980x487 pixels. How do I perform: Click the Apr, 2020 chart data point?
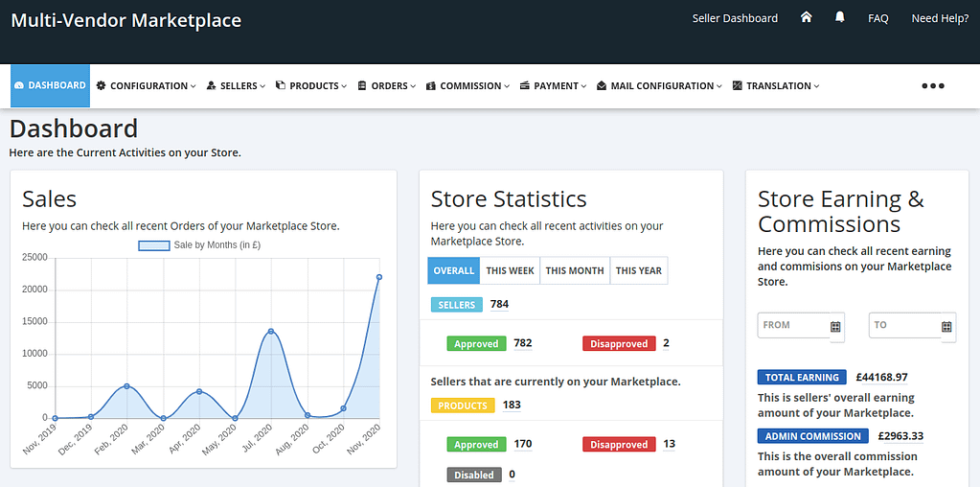coord(198,391)
